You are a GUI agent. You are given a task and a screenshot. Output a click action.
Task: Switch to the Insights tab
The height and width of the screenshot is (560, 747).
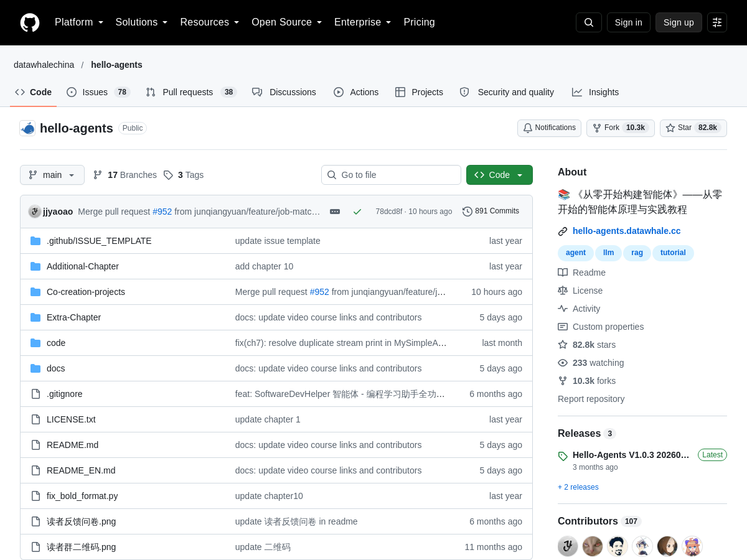click(595, 92)
